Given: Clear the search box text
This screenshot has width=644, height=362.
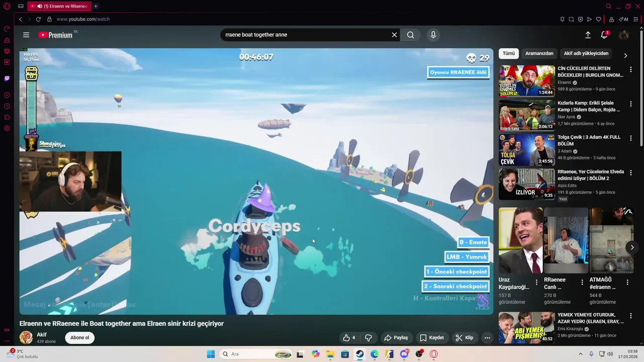Looking at the screenshot, I should [x=394, y=35].
